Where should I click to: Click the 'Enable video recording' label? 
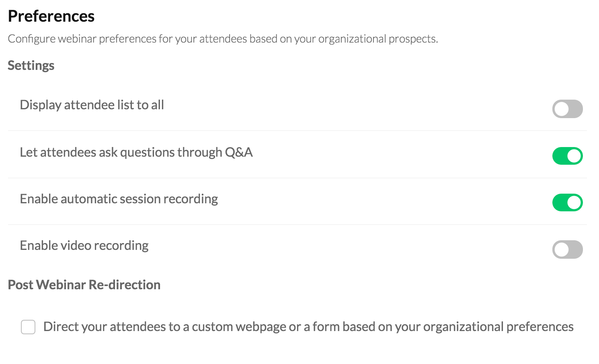pos(84,246)
